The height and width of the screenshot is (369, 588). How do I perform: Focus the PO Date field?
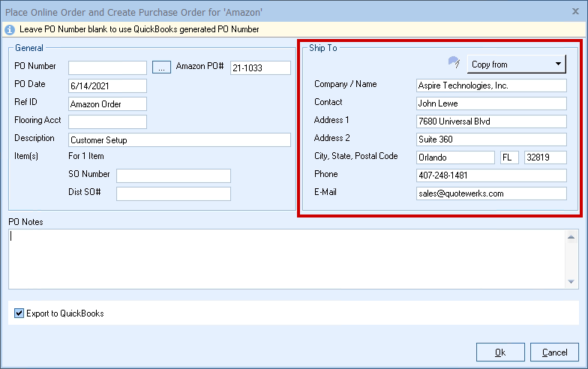(x=107, y=85)
